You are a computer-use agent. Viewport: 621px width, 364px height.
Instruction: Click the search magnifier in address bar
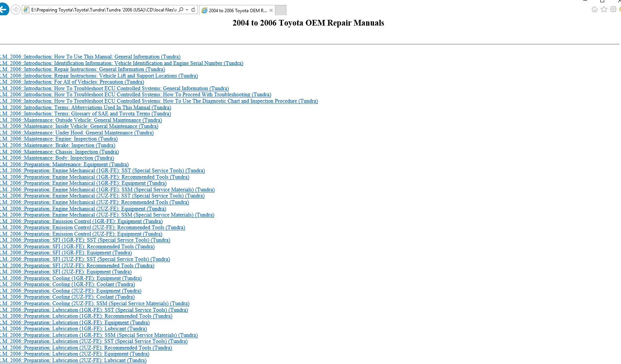181,10
